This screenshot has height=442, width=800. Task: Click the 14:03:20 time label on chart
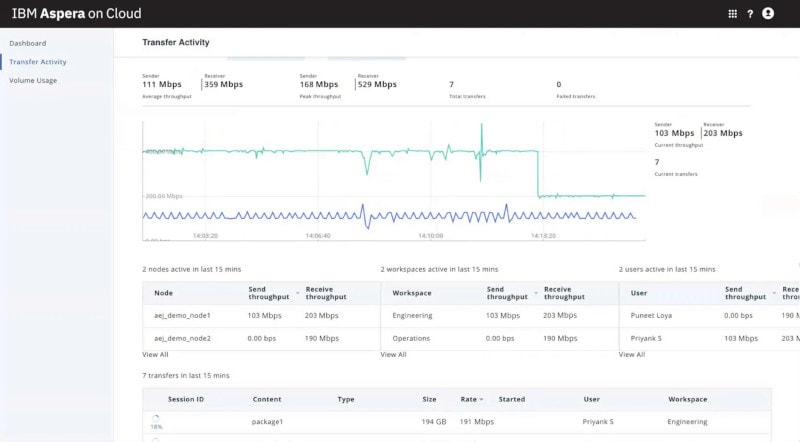click(205, 236)
